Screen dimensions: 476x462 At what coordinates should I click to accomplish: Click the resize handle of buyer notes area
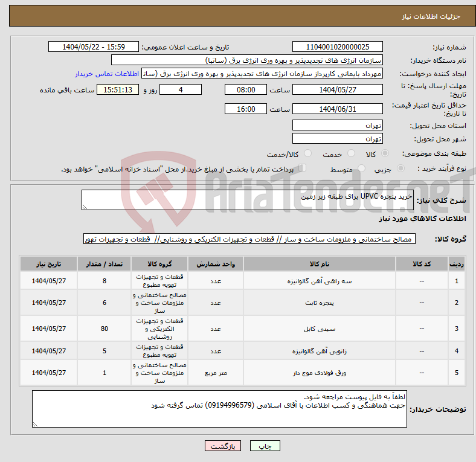pyautogui.click(x=35, y=425)
